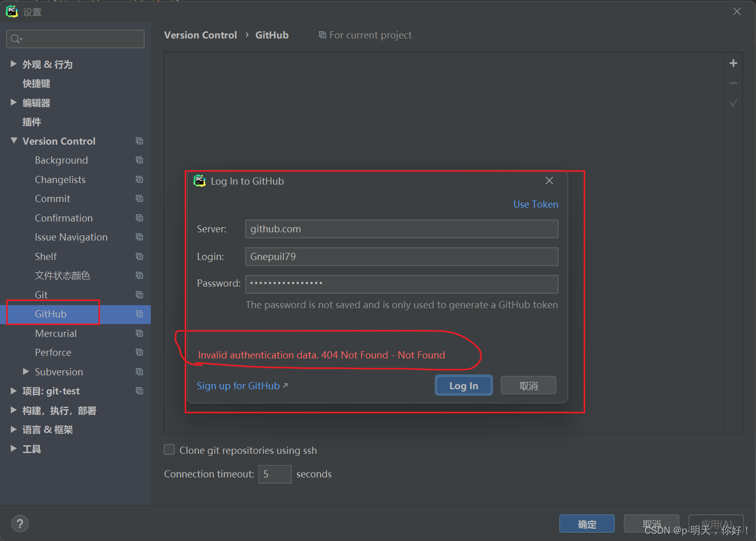Expand the 构建, 执行, 部署 section

[14, 410]
